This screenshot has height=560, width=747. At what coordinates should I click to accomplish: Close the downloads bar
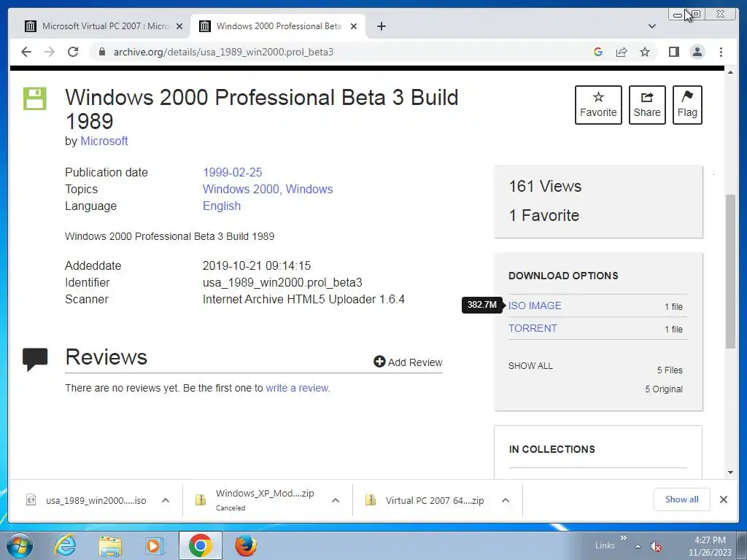[723, 499]
